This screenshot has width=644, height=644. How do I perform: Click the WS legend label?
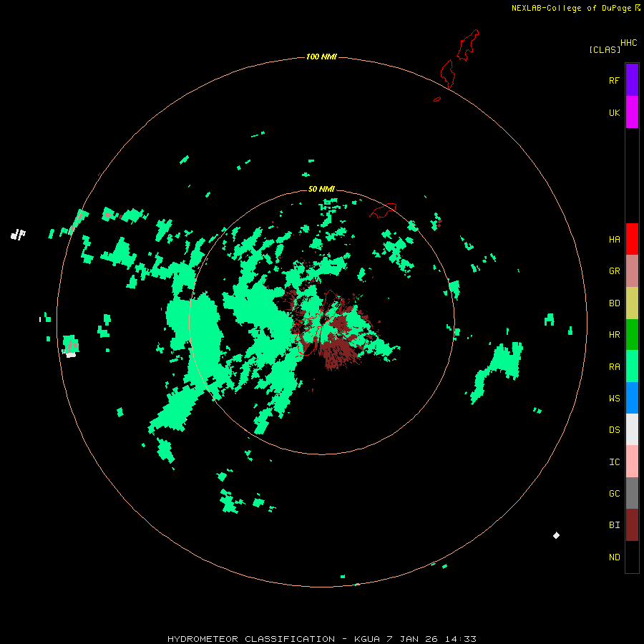(614, 398)
